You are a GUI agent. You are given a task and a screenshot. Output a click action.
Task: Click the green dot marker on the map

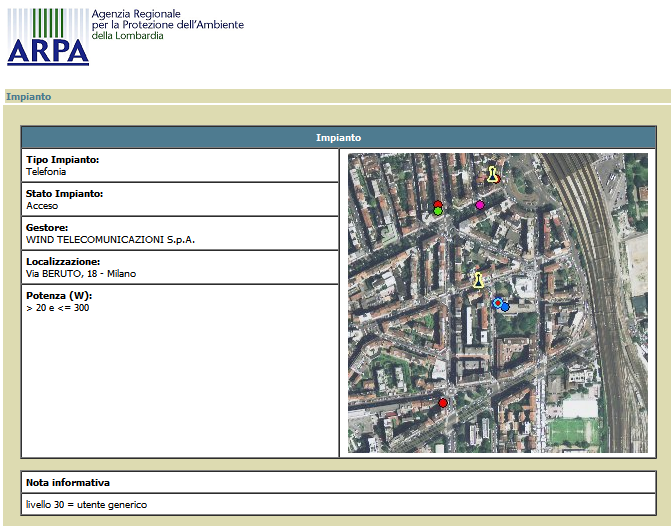tap(438, 211)
